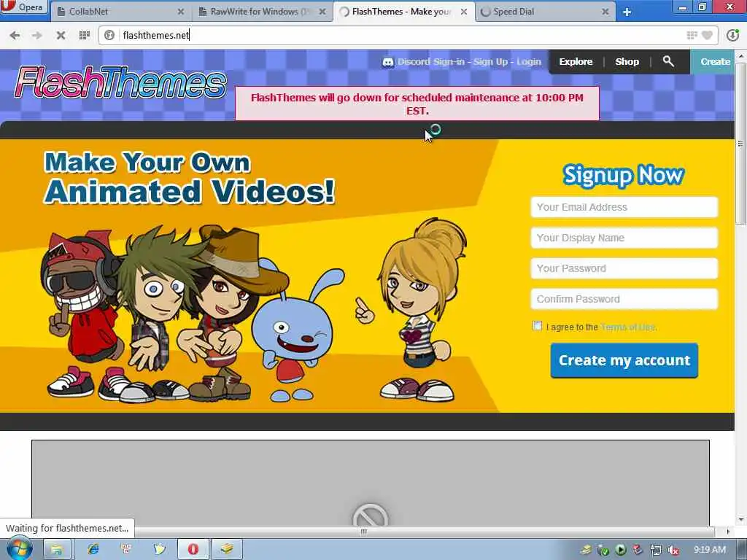Go forward with the forward arrow

coord(36,35)
